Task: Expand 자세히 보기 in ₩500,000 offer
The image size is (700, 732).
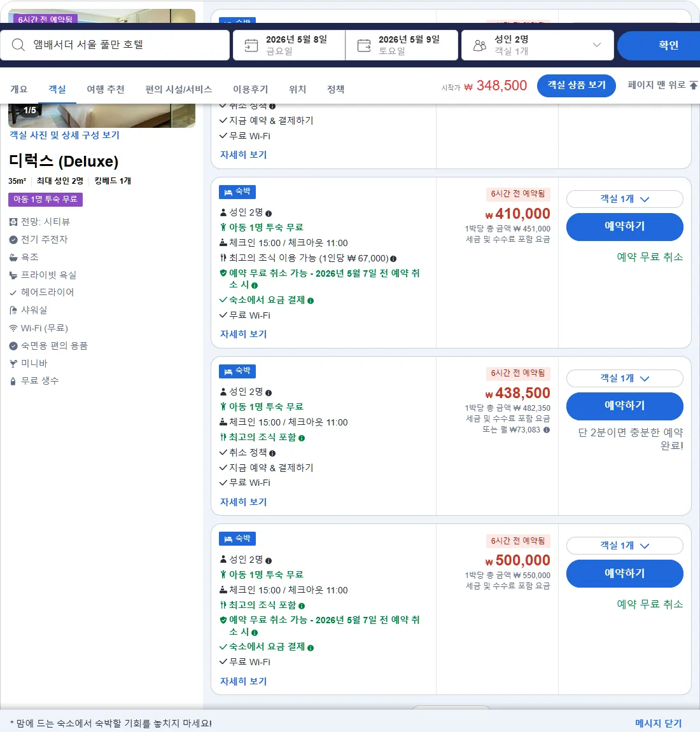Action: coord(243,681)
